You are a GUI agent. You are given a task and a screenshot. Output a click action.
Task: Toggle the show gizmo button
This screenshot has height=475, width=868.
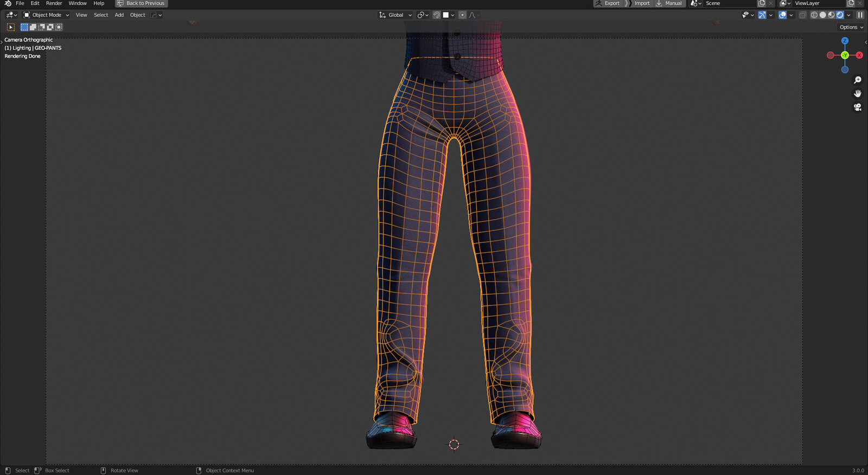pyautogui.click(x=762, y=15)
